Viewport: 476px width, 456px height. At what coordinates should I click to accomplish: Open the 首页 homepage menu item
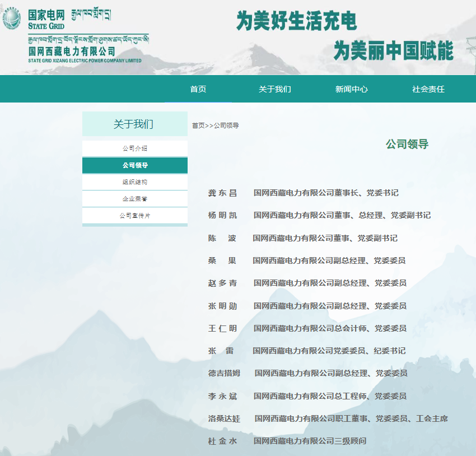[x=199, y=89]
